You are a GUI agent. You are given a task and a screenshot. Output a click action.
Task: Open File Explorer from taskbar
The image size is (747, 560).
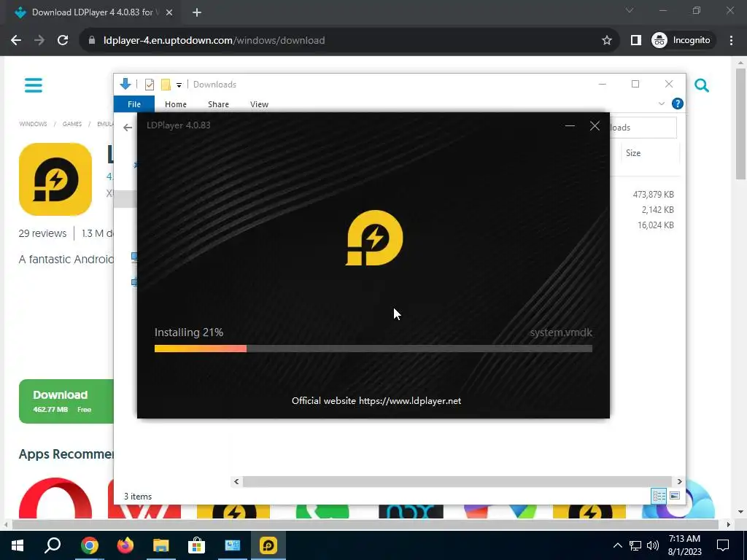click(x=161, y=545)
